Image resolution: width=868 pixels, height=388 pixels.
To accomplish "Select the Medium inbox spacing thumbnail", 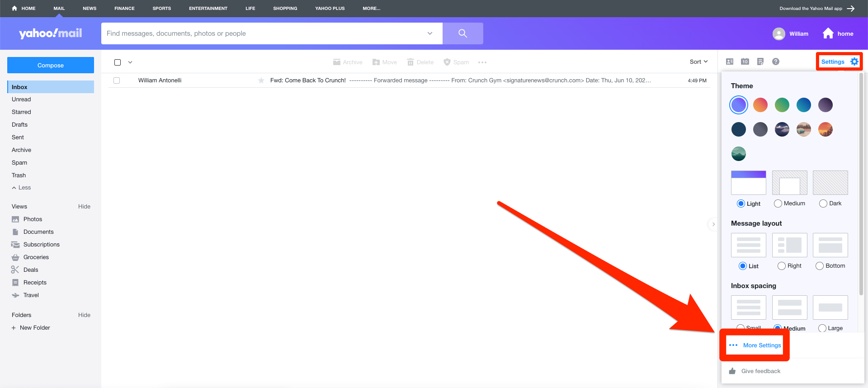I will click(790, 308).
